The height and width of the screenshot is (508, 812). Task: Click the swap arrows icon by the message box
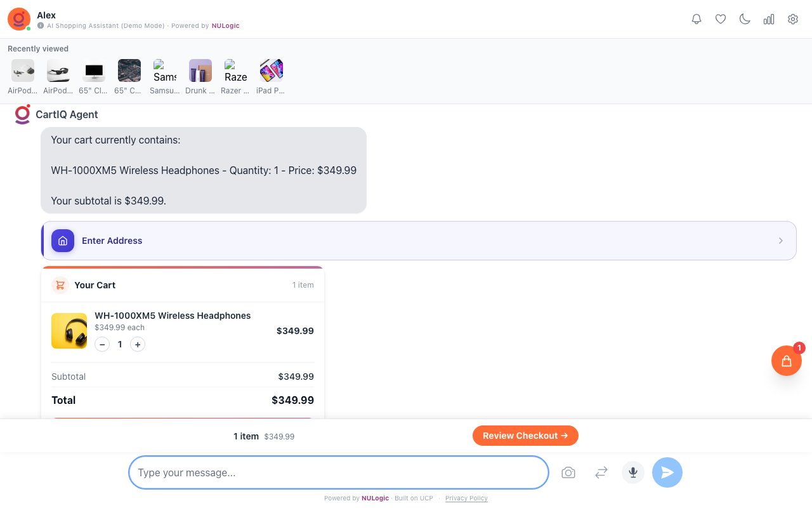click(x=601, y=472)
